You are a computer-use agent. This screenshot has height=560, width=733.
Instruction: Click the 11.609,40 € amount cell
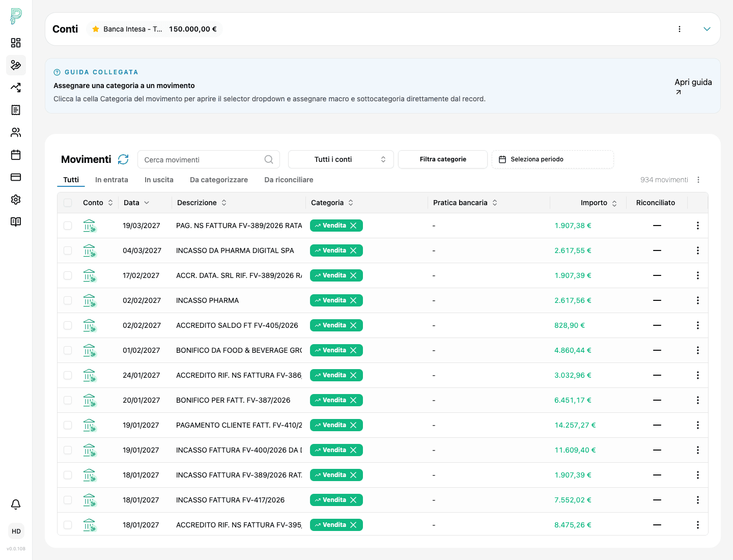[x=575, y=450]
